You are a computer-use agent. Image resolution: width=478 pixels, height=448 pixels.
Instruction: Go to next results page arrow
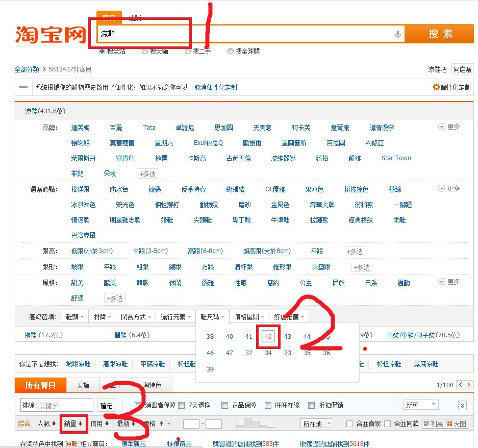469,385
